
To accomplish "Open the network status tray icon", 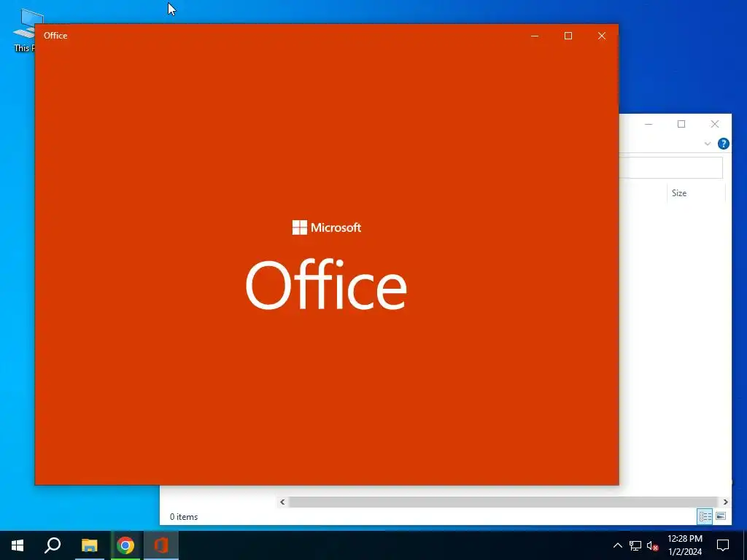I will click(635, 545).
